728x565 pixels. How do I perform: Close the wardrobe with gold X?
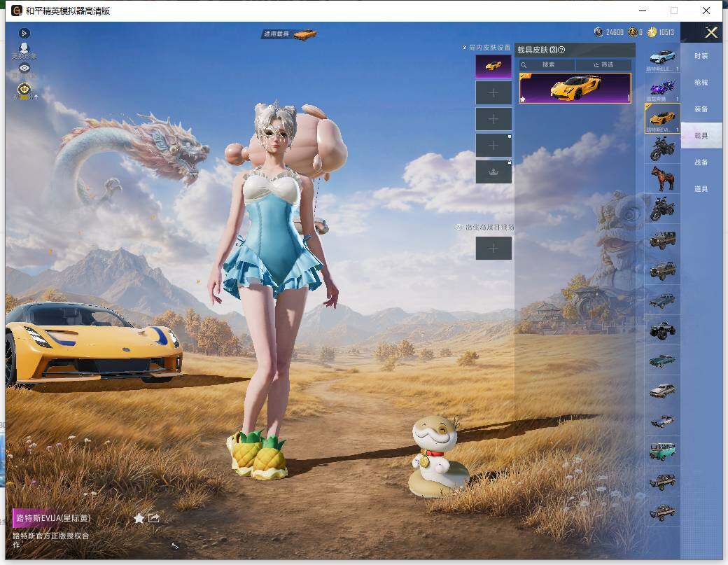[x=710, y=32]
